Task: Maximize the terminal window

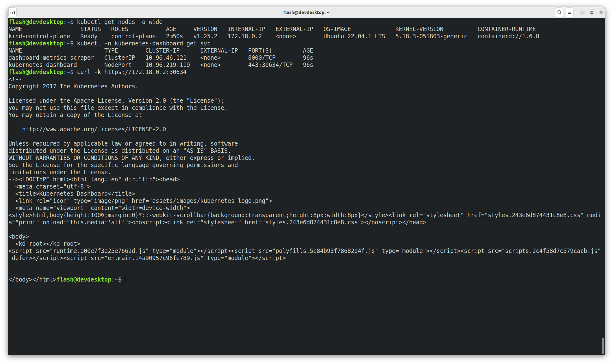Action: tap(592, 12)
